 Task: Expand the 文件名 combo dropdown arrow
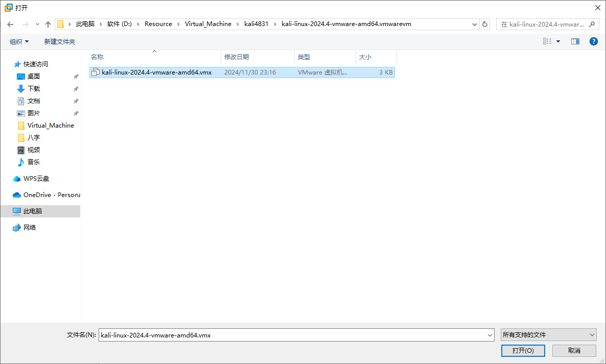[x=490, y=335]
